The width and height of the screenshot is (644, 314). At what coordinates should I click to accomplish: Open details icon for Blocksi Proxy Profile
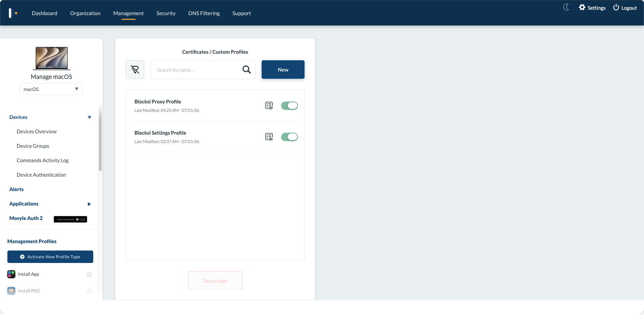pyautogui.click(x=269, y=105)
